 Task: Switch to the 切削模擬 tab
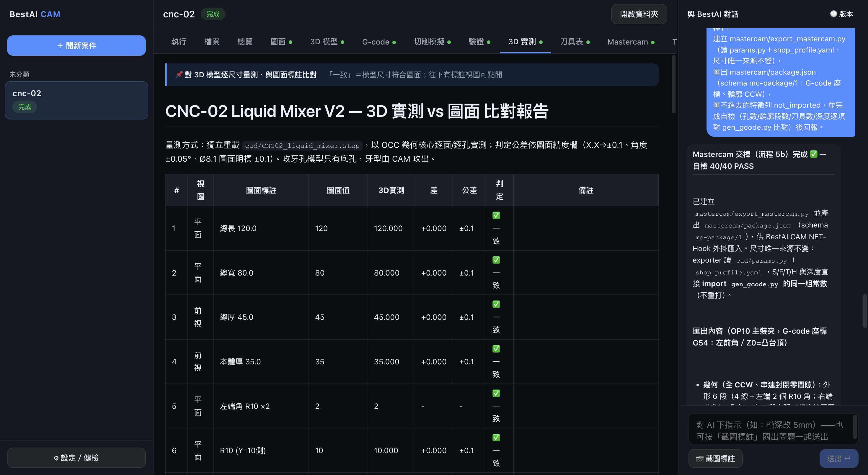coord(432,42)
